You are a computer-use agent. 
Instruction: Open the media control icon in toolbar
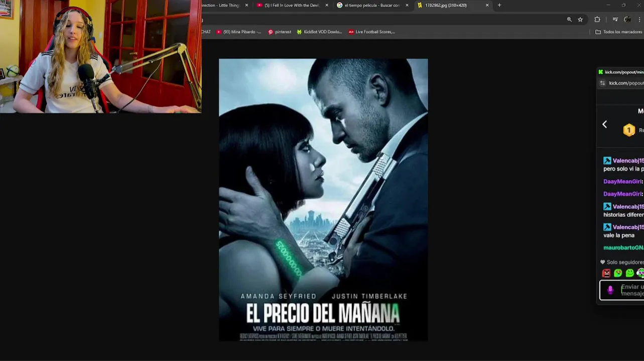coord(615,20)
